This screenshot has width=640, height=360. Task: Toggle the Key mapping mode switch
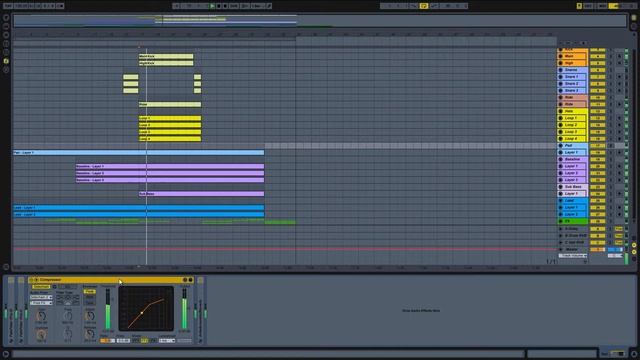coord(588,6)
